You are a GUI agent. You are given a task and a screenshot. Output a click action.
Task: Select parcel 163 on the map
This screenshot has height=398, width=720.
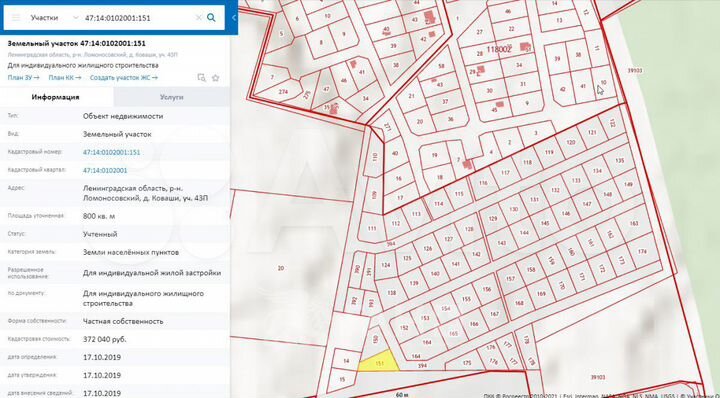(x=634, y=224)
